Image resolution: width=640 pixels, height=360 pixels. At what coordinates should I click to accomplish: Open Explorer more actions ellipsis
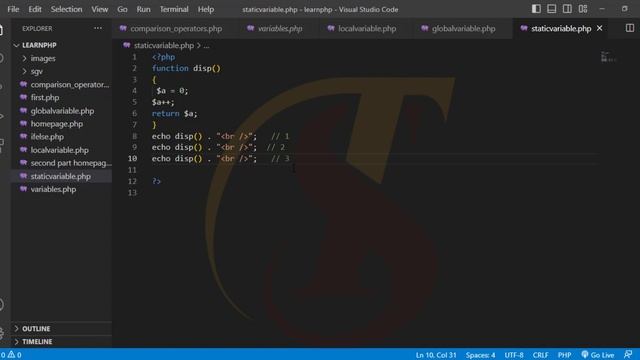click(x=98, y=28)
